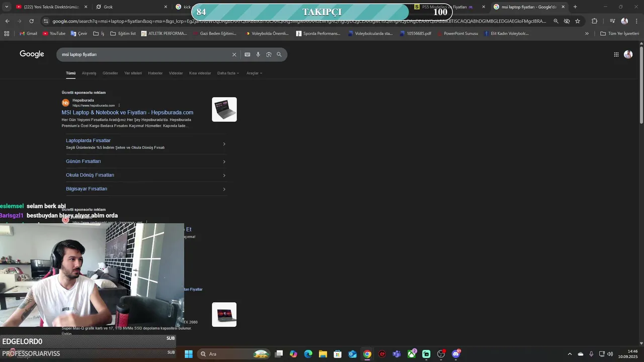Open OBS Studio from taskbar
Image resolution: width=644 pixels, height=362 pixels.
click(441, 354)
